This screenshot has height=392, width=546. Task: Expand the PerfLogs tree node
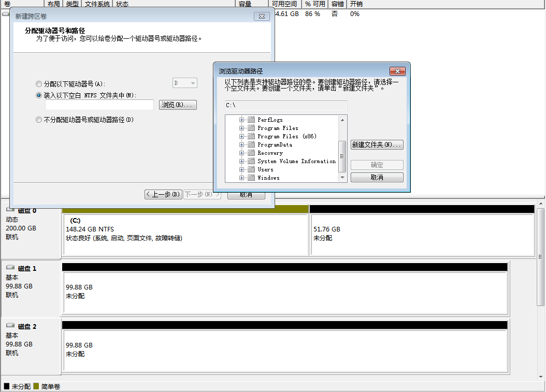pos(241,120)
